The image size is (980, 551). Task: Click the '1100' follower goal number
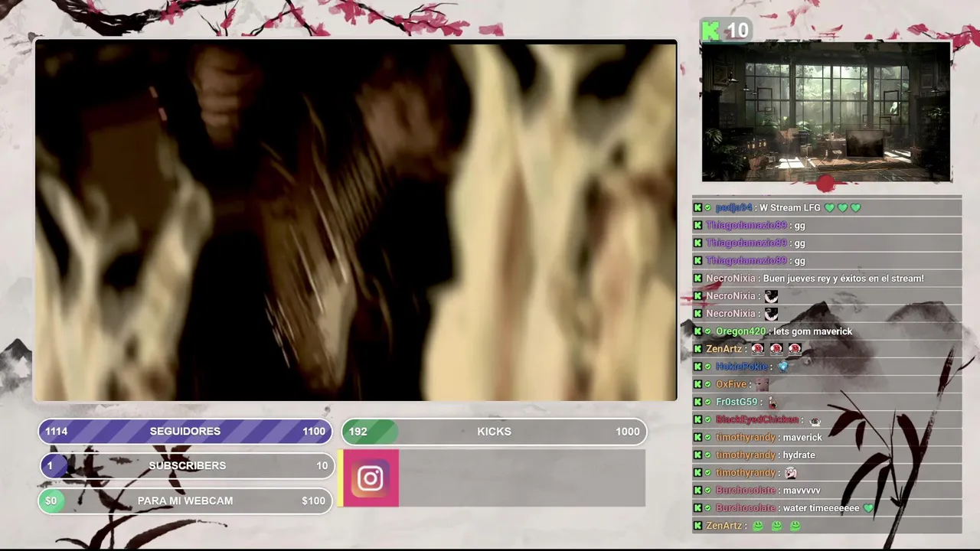tap(314, 432)
